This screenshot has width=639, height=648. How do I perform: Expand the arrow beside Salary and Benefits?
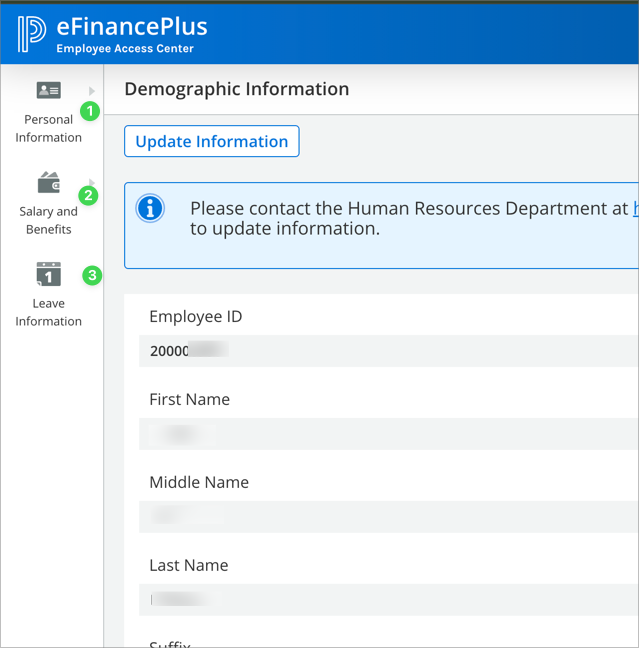point(92,181)
